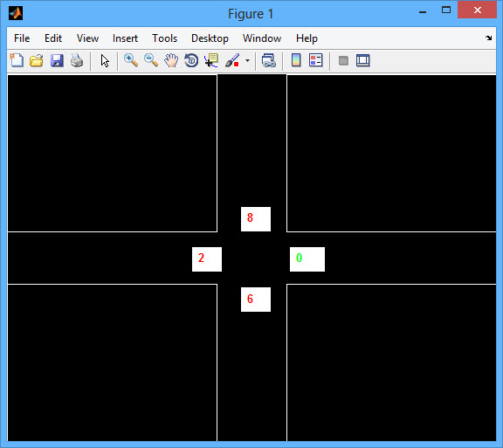Enable the Data Cursor tool

(211, 60)
